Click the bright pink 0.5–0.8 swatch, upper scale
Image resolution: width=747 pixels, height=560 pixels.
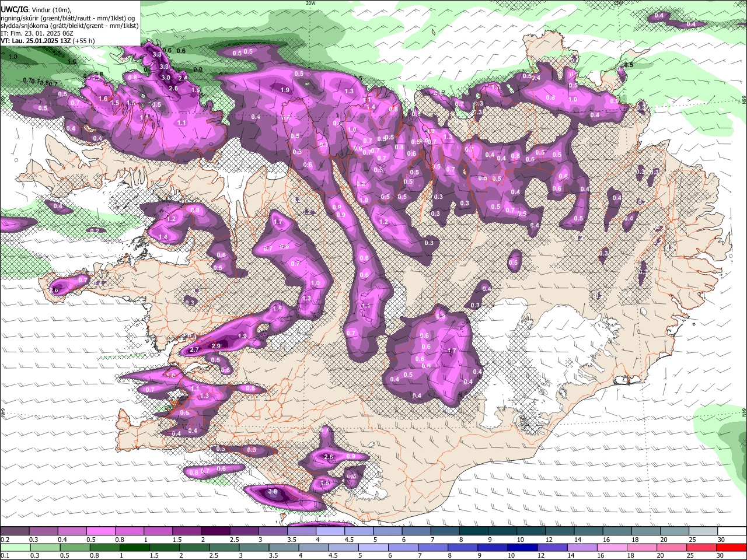(x=100, y=531)
